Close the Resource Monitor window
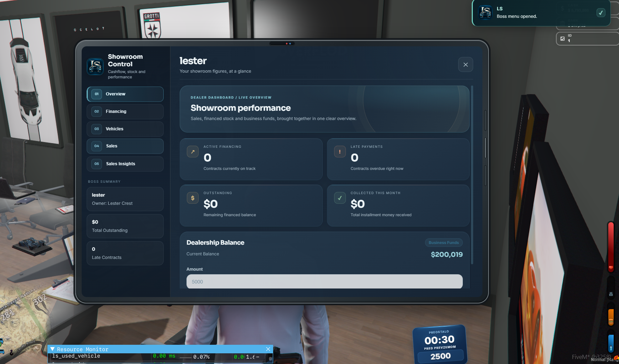 tap(268, 349)
